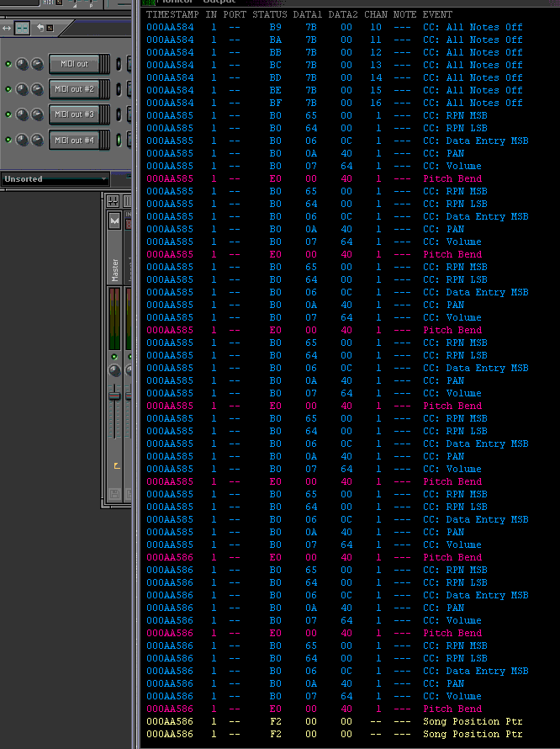
Task: Click the volume knob of MIDI out #4
Action: [x=37, y=140]
